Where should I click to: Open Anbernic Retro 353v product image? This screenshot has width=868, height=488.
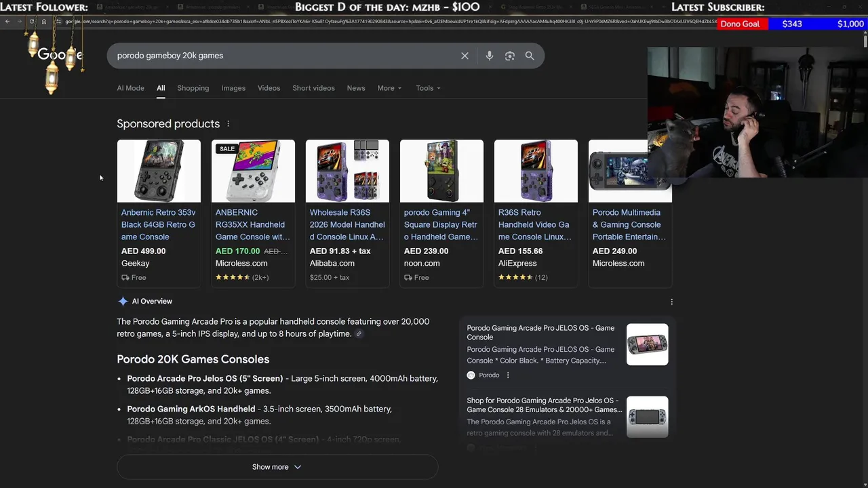[159, 171]
